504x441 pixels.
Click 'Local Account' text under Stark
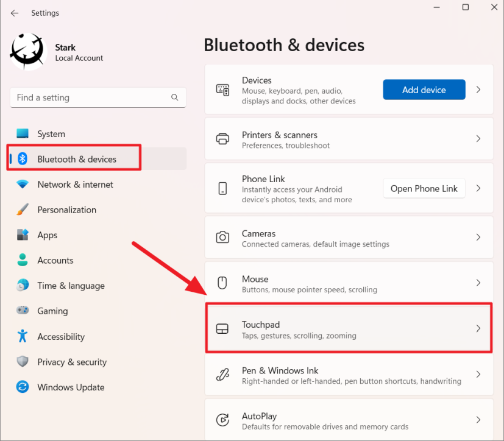pyautogui.click(x=79, y=58)
